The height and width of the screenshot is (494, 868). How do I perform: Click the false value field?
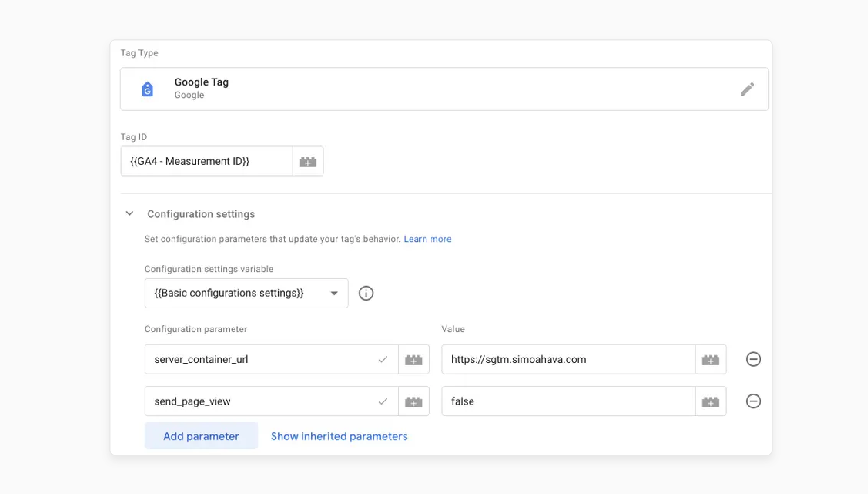[569, 401]
